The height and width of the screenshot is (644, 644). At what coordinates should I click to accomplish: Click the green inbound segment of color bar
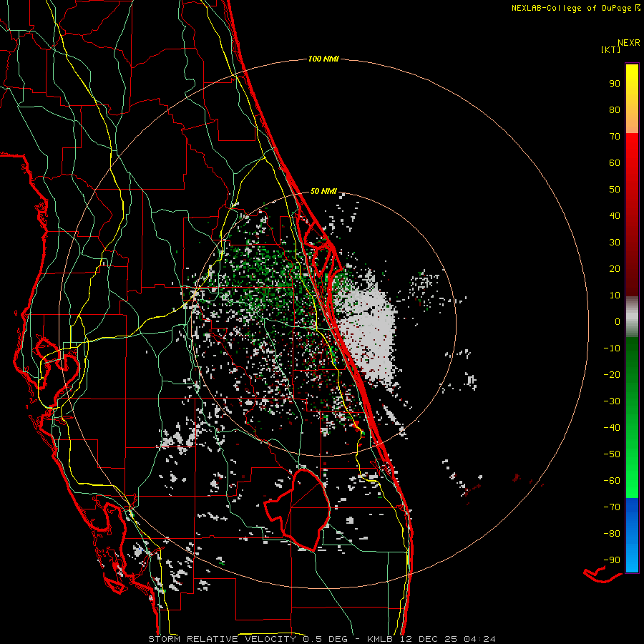[x=632, y=418]
